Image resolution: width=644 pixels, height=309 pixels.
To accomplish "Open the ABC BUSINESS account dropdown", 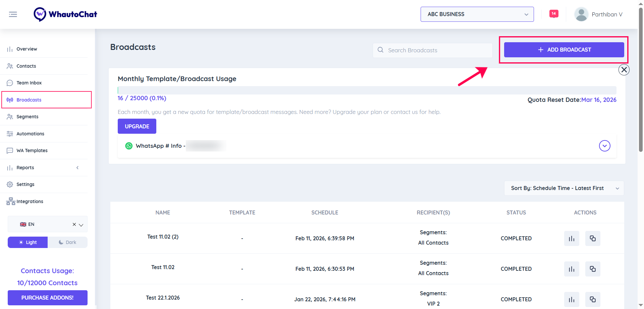I will coord(477,14).
